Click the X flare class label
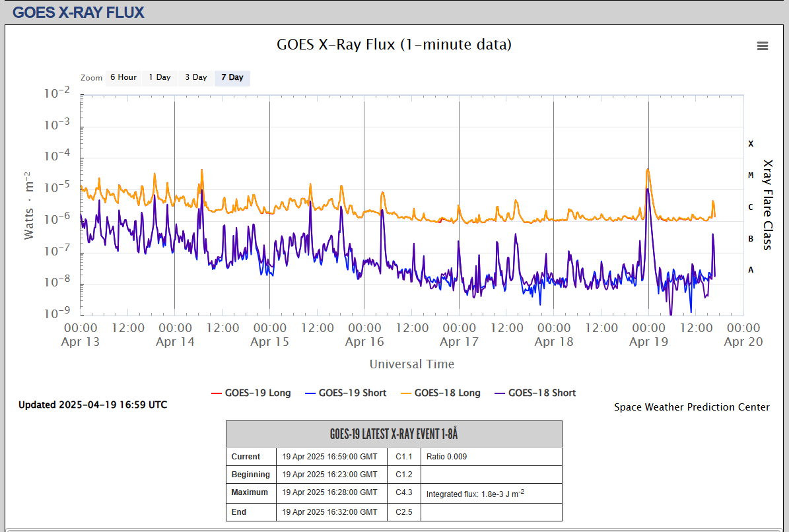Viewport: 789px width, 532px height. coord(751,144)
